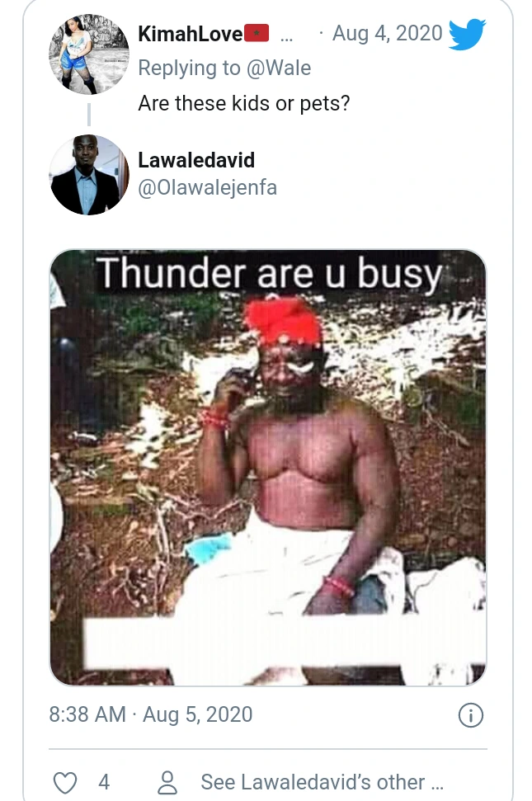Click the person silhouette icon
The image size is (532, 801).
click(x=167, y=782)
